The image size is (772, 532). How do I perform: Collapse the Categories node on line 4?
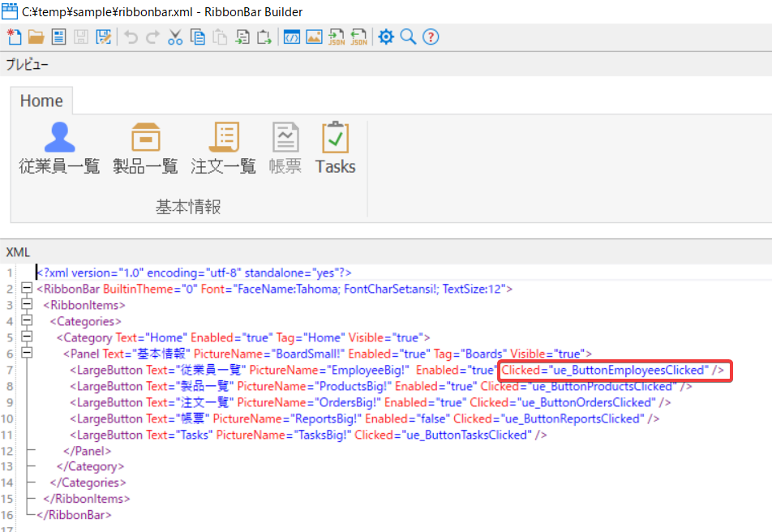(x=27, y=321)
